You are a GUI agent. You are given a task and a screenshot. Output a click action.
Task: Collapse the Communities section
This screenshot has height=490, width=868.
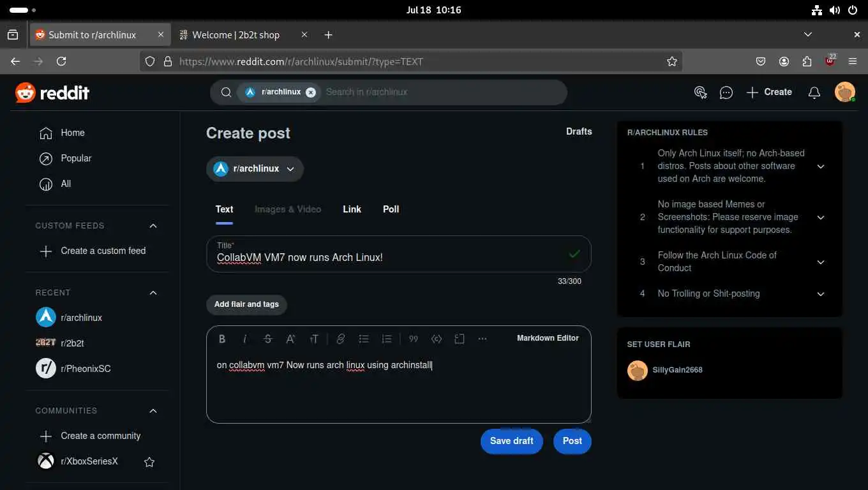coord(153,411)
